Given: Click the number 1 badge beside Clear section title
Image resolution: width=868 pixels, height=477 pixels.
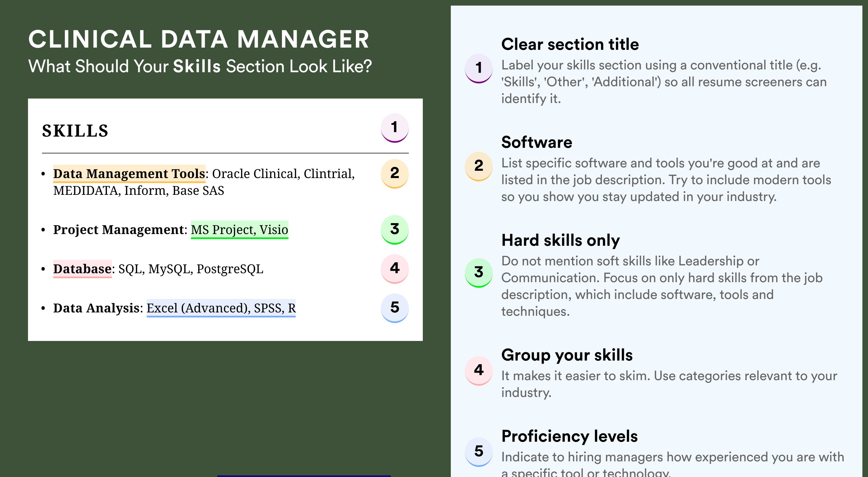Looking at the screenshot, I should coord(479,68).
